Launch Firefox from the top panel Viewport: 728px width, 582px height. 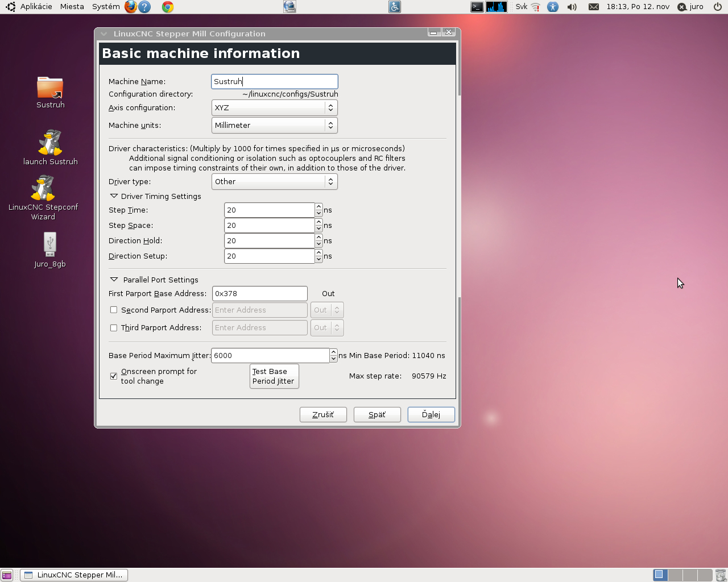coord(131,7)
